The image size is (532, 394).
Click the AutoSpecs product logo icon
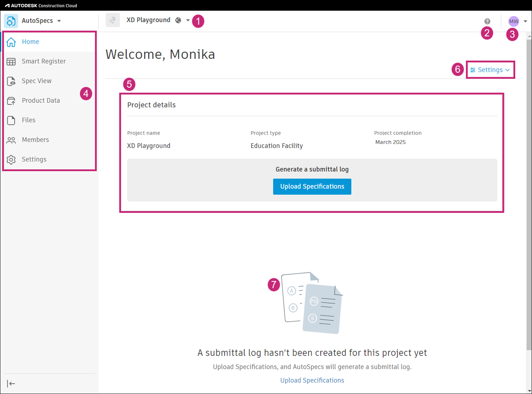pyautogui.click(x=11, y=21)
